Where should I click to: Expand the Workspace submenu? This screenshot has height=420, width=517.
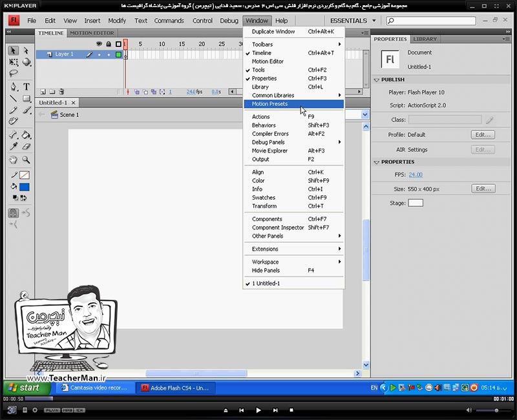293,262
